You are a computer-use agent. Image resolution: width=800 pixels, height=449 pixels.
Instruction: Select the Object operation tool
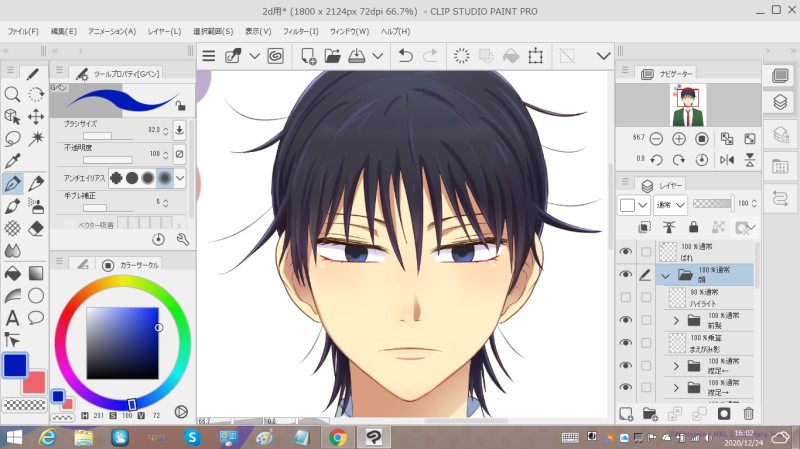click(x=12, y=116)
